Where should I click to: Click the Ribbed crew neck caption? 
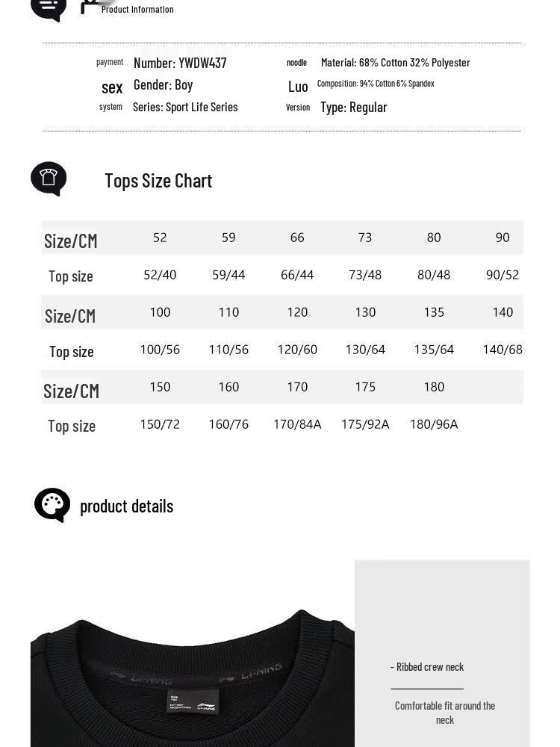coord(427,667)
